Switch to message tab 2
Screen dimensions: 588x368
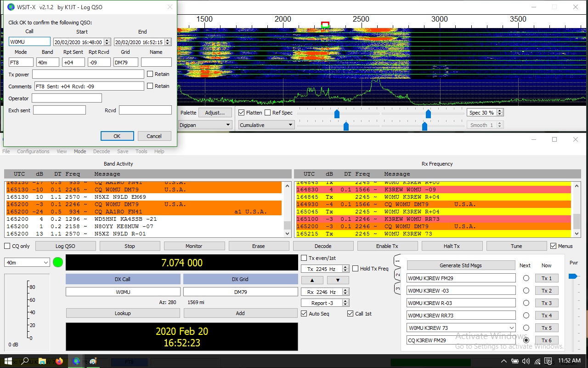click(x=397, y=276)
